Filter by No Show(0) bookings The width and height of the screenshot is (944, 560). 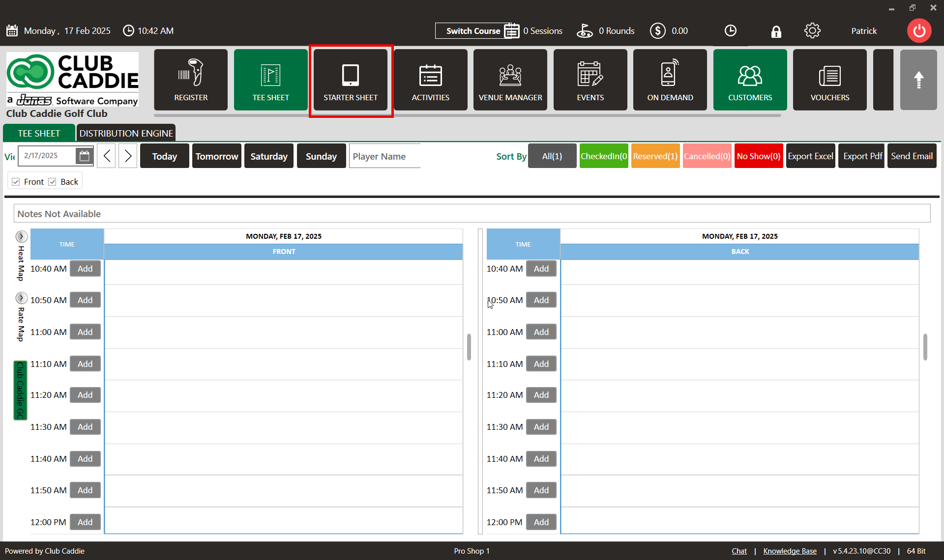[759, 156]
